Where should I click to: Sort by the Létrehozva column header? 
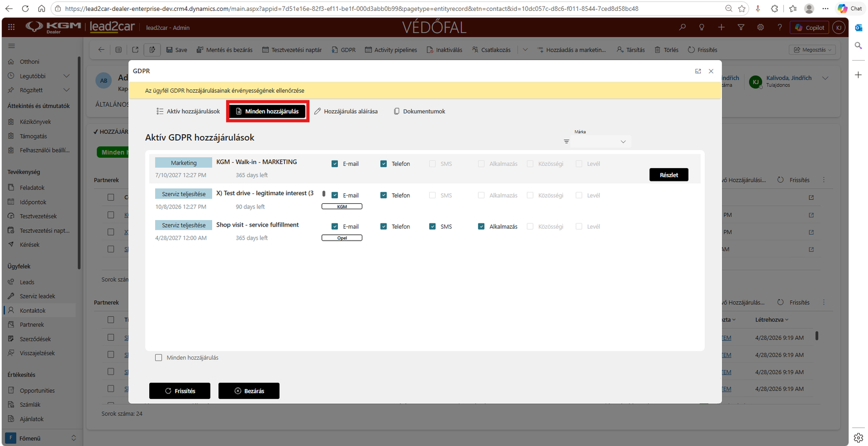click(x=772, y=320)
